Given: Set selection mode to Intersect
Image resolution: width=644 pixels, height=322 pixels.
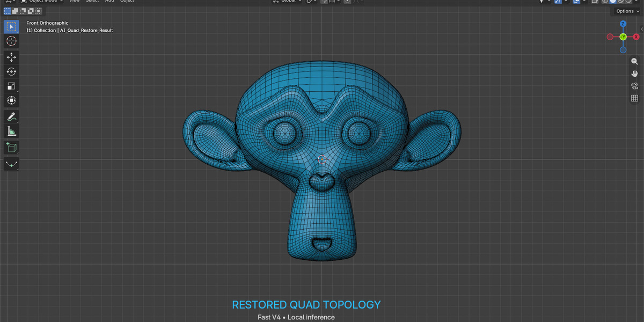Looking at the screenshot, I should pyautogui.click(x=40, y=11).
